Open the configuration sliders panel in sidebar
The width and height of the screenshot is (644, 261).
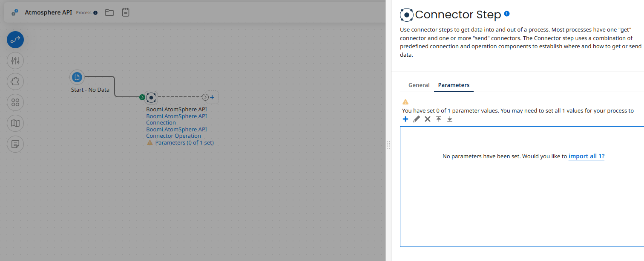15,60
